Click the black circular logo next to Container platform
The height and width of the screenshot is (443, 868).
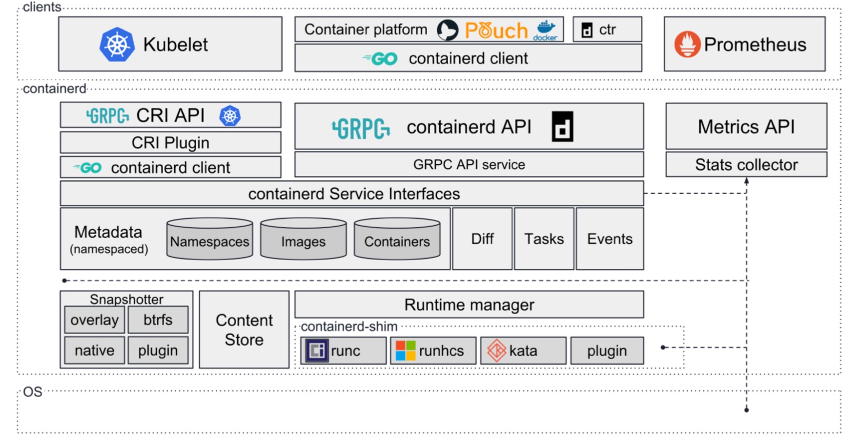click(448, 30)
